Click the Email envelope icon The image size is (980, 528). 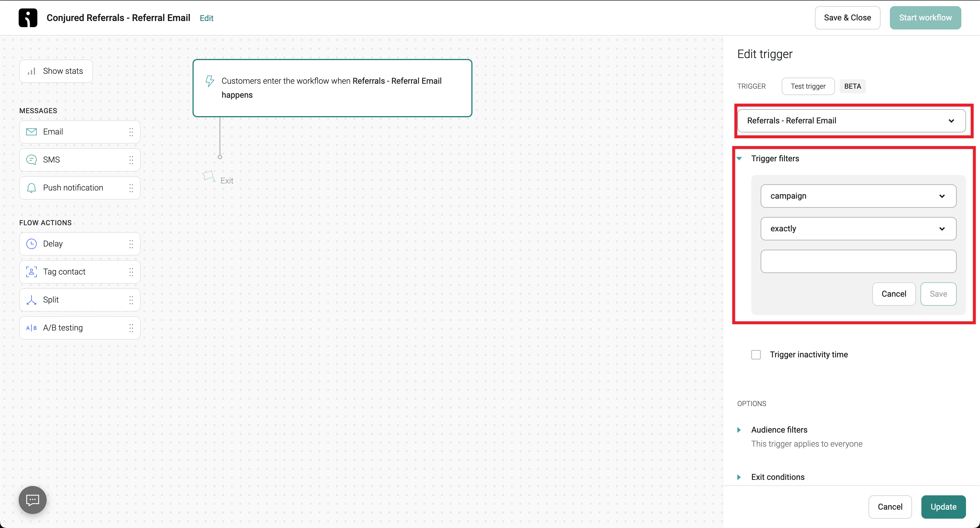pyautogui.click(x=31, y=132)
